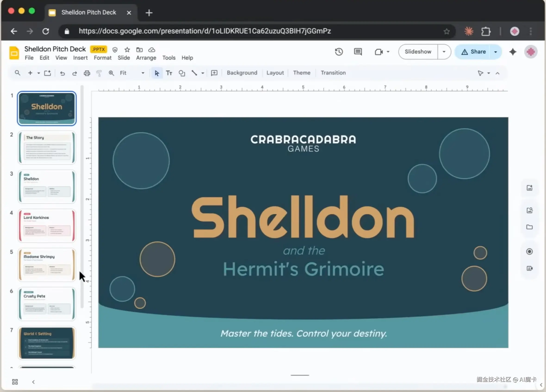Image resolution: width=546 pixels, height=392 pixels.
Task: Open version history clock icon
Action: tap(339, 52)
